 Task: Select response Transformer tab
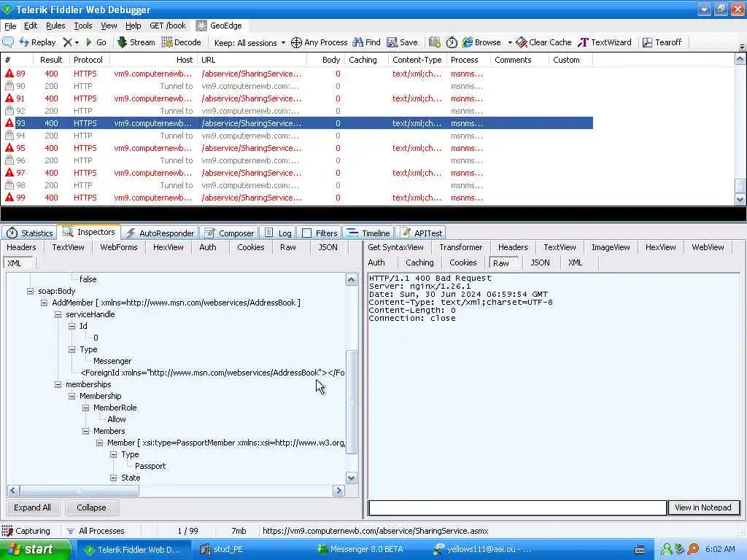(461, 247)
